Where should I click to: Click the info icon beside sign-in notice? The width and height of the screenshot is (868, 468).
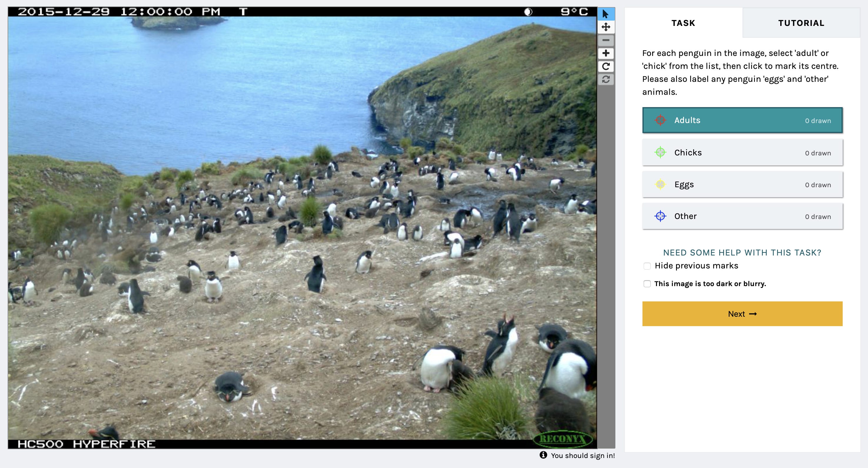point(543,455)
